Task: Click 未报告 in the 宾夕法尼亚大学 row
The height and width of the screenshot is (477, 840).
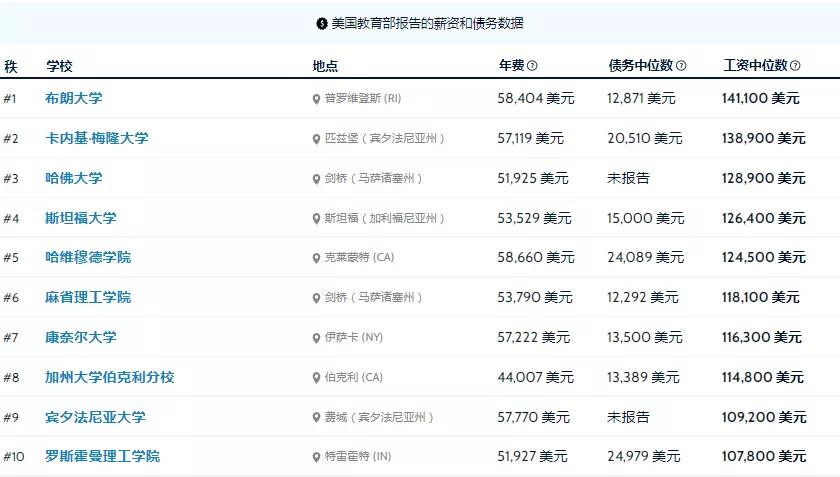Action: [628, 417]
